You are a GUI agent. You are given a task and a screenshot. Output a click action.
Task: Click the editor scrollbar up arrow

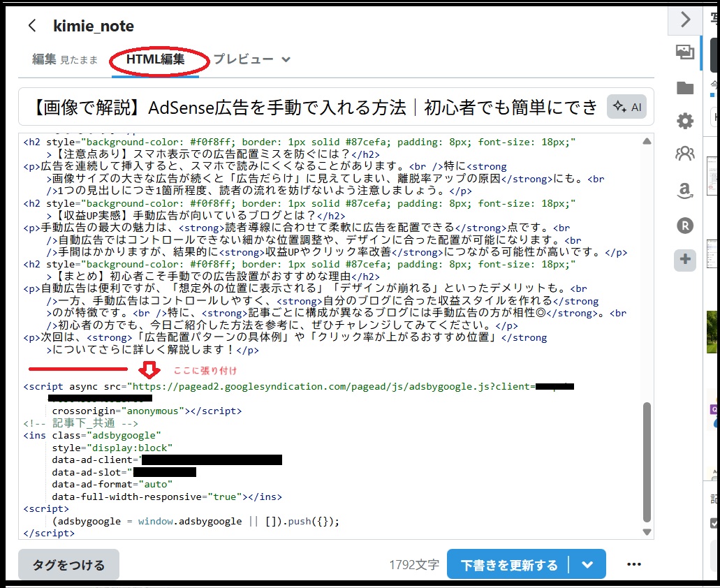click(x=647, y=141)
